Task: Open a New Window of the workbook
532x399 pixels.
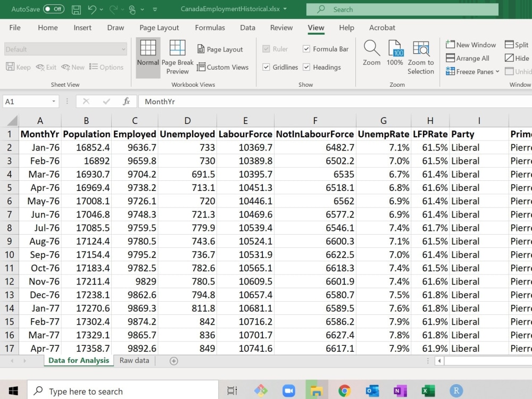Action: click(470, 45)
